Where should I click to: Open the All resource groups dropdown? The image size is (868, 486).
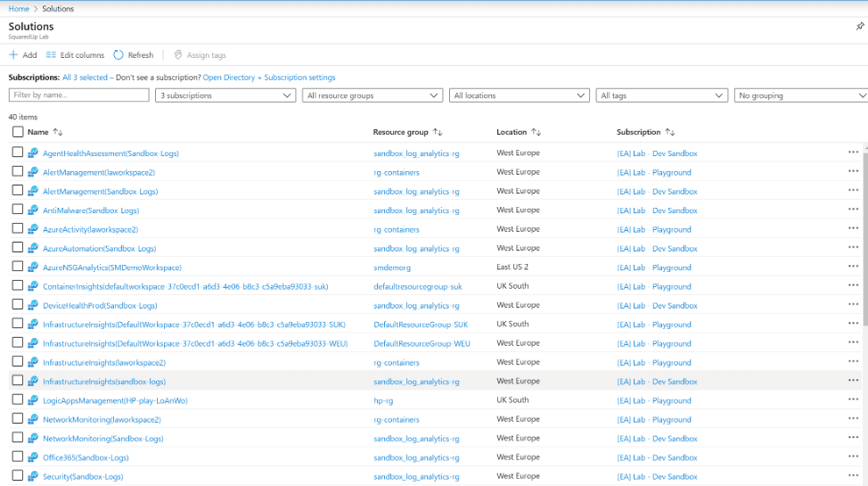373,95
